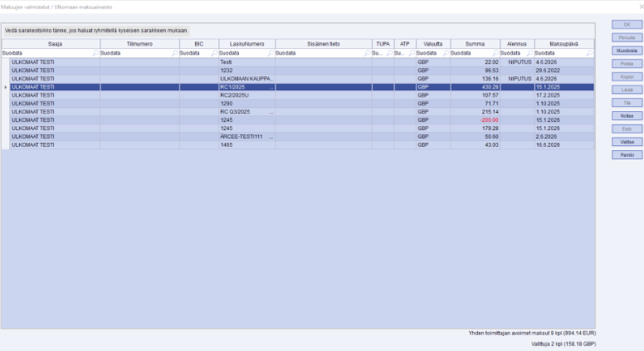The width and height of the screenshot is (644, 351).
Task: Click the ATP column header
Action: click(405, 44)
